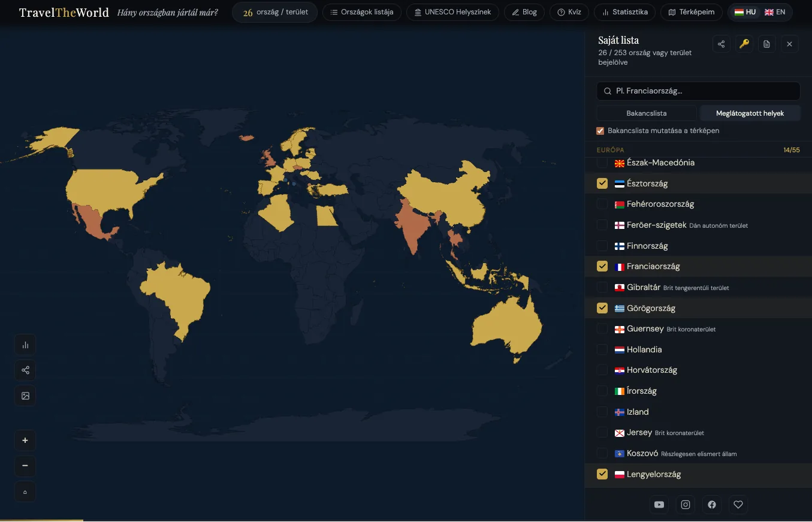The height and width of the screenshot is (522, 812).
Task: Click the country search field
Action: [698, 91]
